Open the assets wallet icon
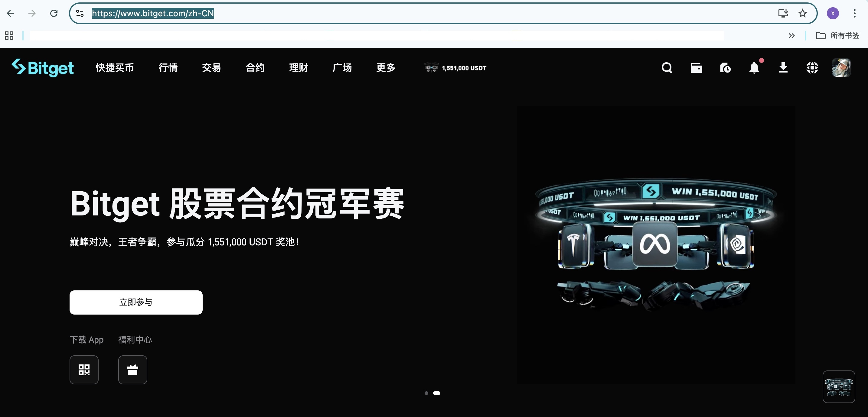The width and height of the screenshot is (868, 417). click(696, 68)
